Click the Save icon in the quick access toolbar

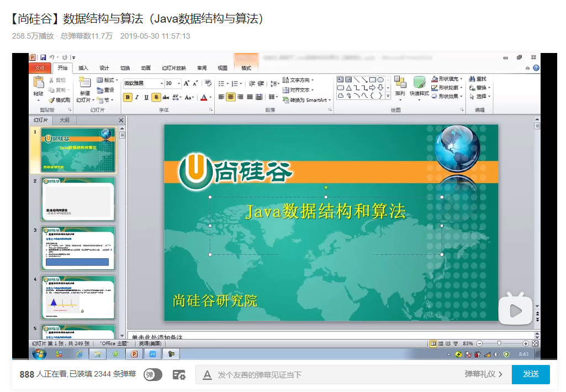pyautogui.click(x=43, y=57)
